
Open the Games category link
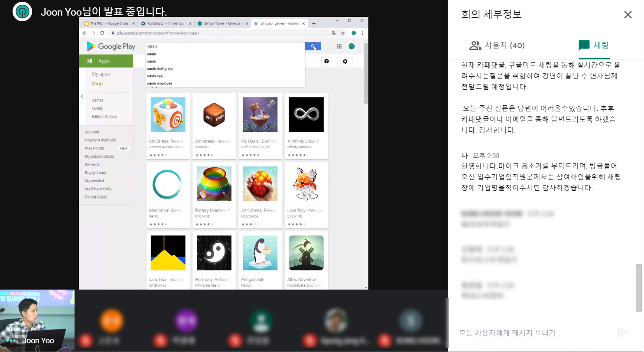point(98,100)
